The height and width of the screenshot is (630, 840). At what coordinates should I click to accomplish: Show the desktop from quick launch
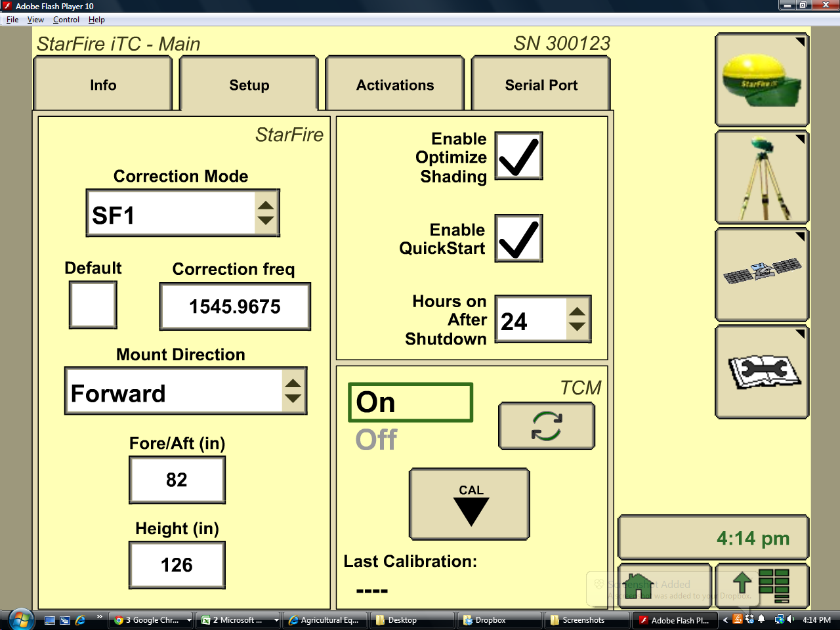(x=50, y=619)
